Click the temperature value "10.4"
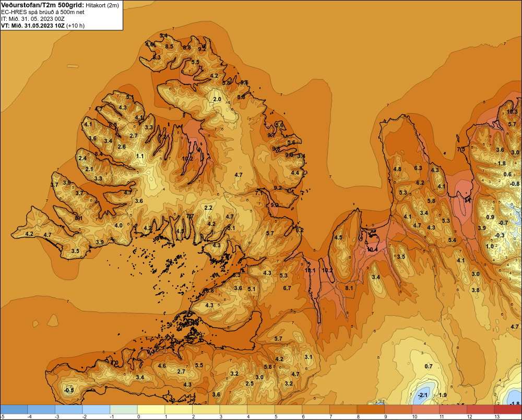Viewport: 522px width, 420px height. 372,249
